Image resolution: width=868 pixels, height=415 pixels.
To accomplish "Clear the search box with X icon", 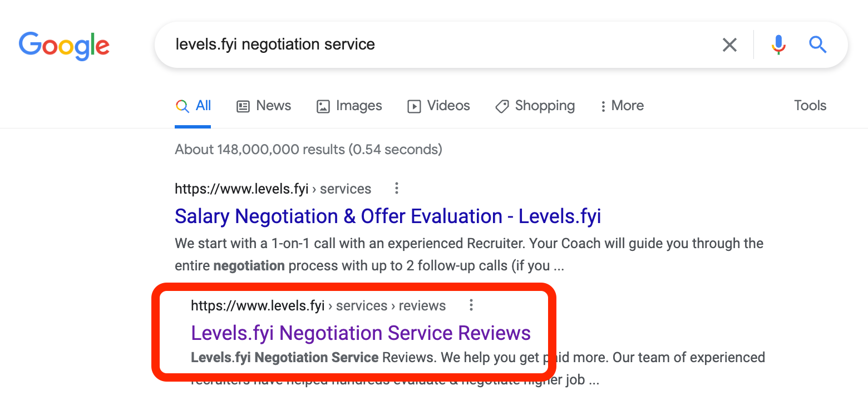I will coord(729,45).
